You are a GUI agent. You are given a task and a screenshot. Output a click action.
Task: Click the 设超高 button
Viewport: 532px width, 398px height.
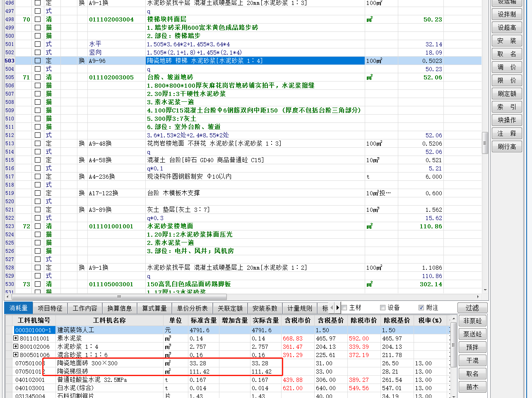[507, 27]
